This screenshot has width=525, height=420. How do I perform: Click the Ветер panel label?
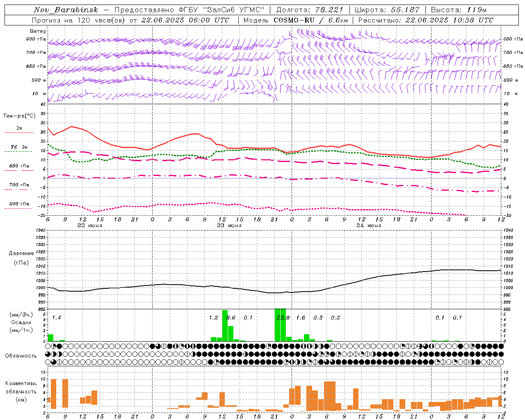38,31
